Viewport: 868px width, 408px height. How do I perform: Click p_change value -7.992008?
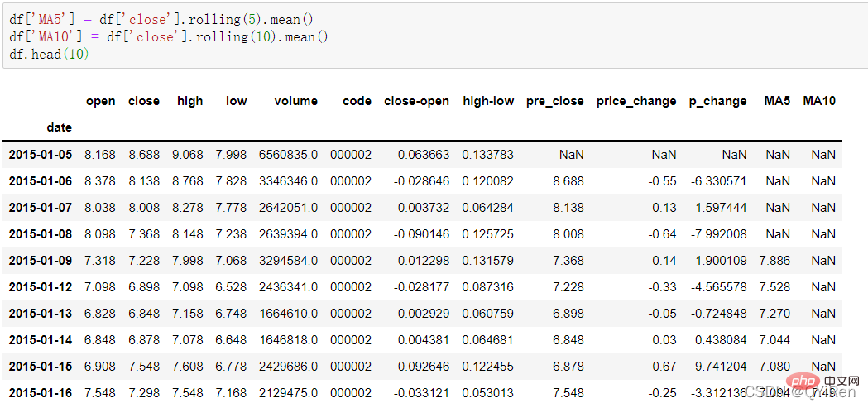click(x=718, y=234)
